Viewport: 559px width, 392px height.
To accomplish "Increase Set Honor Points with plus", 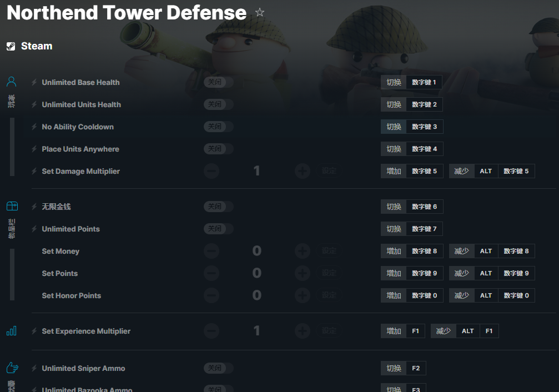I will coord(303,295).
